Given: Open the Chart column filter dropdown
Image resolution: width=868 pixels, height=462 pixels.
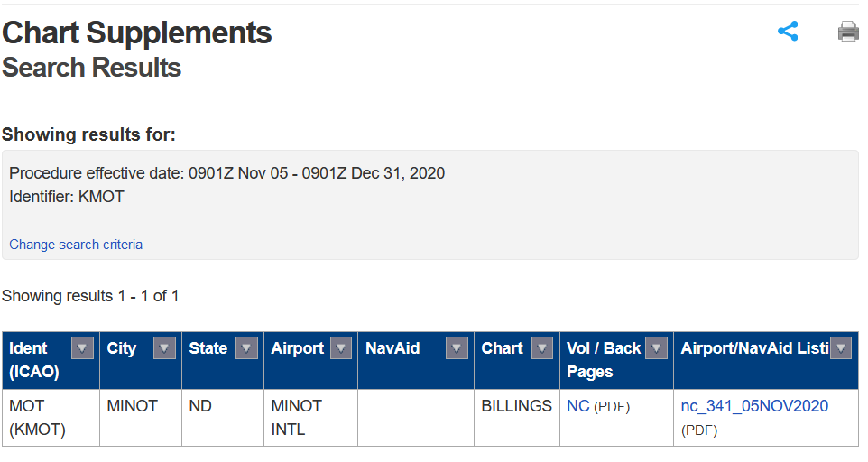Looking at the screenshot, I should point(542,348).
